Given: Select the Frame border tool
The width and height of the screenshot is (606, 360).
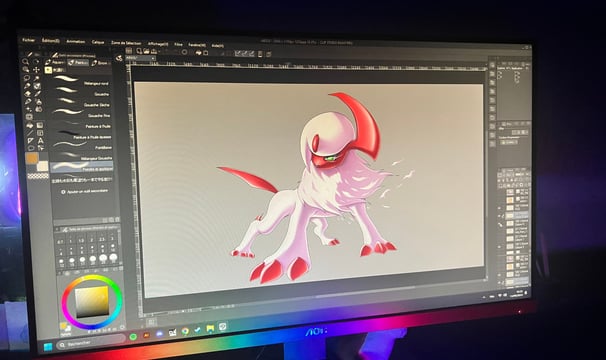Looking at the screenshot, I should click(40, 133).
